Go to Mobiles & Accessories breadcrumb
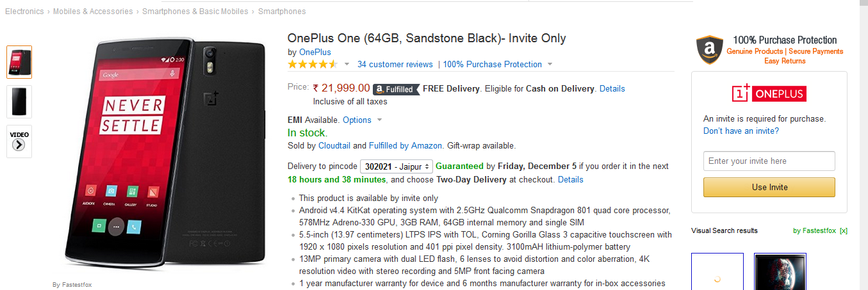The image size is (868, 290). [x=93, y=12]
